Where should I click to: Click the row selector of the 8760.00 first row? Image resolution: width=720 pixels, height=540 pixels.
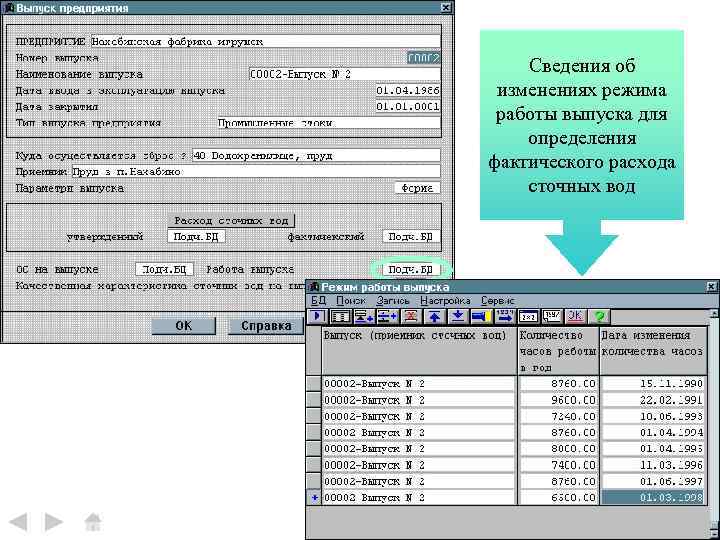(x=314, y=383)
